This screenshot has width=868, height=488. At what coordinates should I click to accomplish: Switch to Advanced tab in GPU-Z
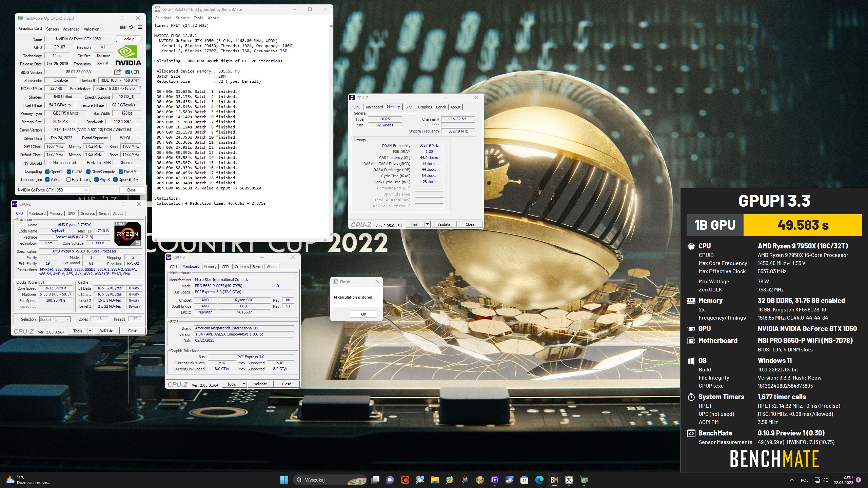(71, 29)
